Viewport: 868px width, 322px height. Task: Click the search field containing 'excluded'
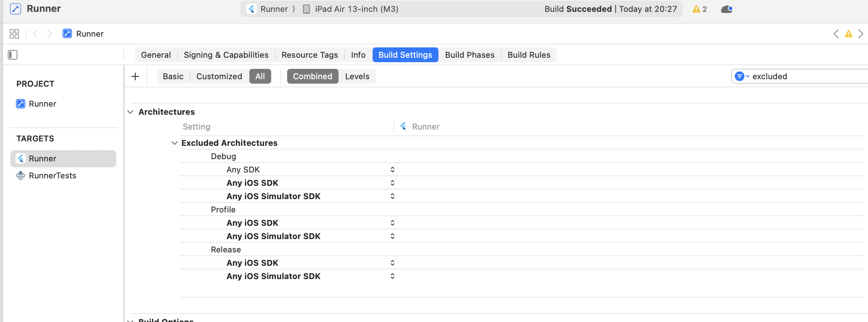[807, 76]
